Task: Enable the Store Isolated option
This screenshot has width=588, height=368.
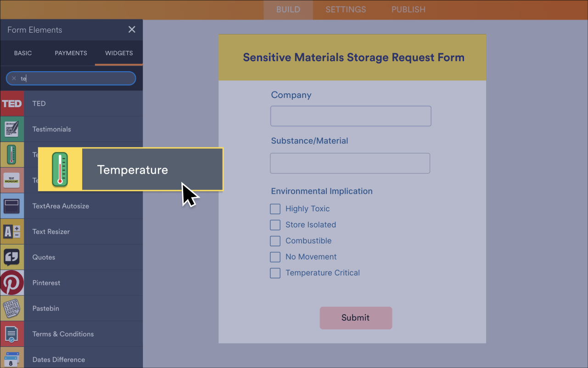Action: 275,225
